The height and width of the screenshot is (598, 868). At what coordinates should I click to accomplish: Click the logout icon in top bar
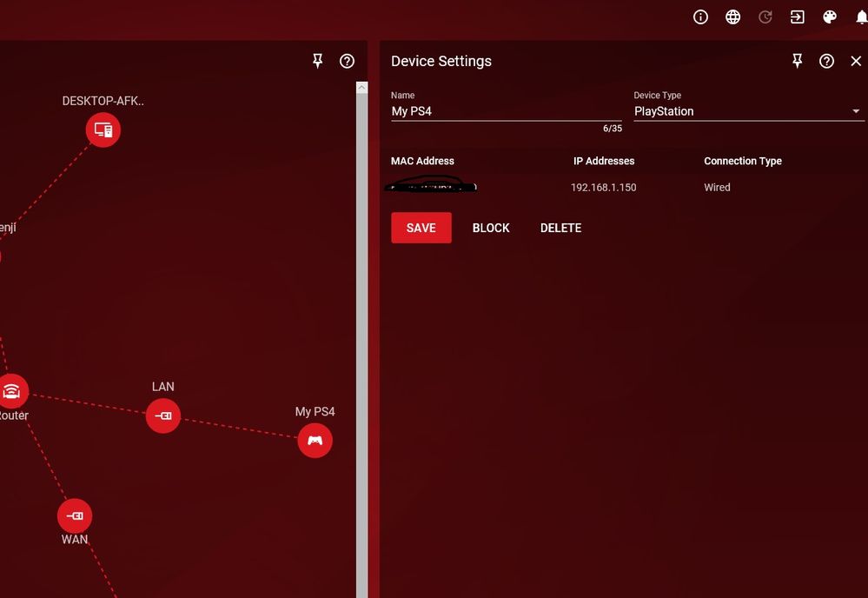[x=797, y=17]
